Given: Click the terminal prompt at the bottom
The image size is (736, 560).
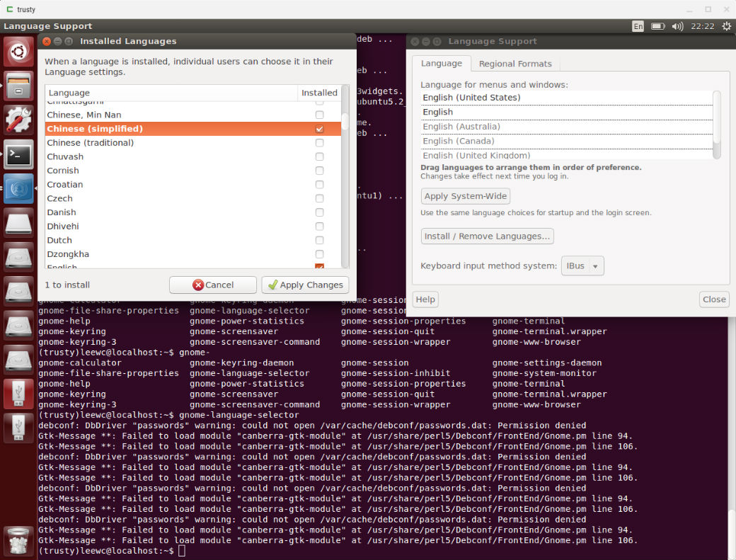Looking at the screenshot, I should point(113,551).
